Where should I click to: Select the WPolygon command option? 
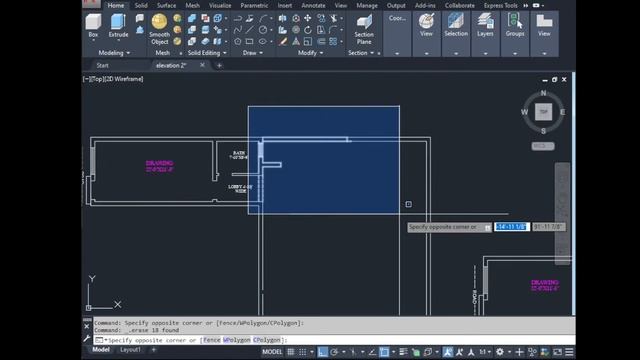coord(237,340)
